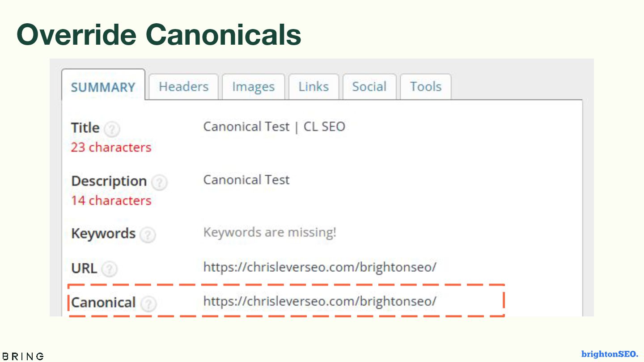Click the 'Canonical Test' description text
Viewport: 644px width, 362px height.
pos(246,180)
